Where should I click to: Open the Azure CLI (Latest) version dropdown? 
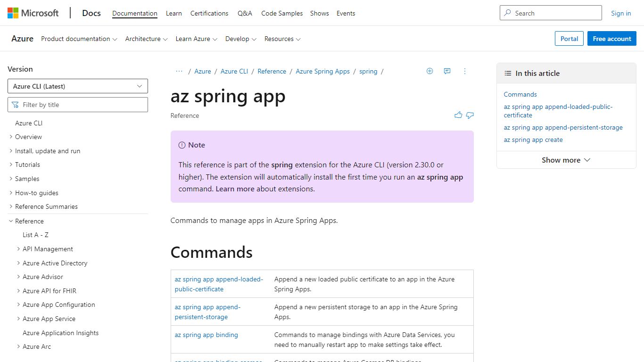tap(78, 86)
